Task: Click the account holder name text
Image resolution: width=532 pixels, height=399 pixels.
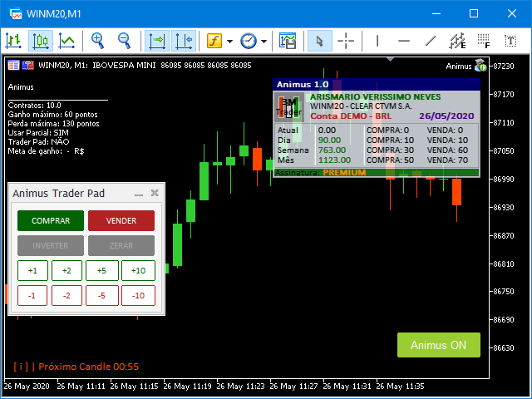Action: [x=375, y=96]
